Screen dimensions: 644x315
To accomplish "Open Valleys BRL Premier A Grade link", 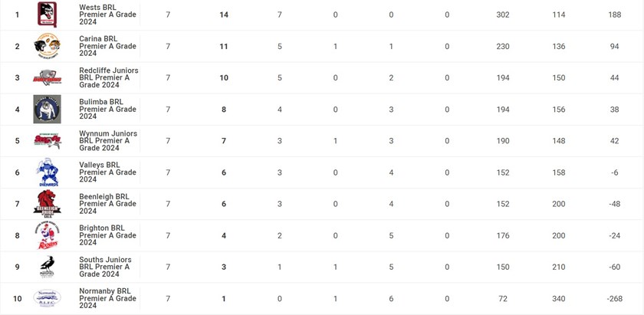I will (107, 172).
